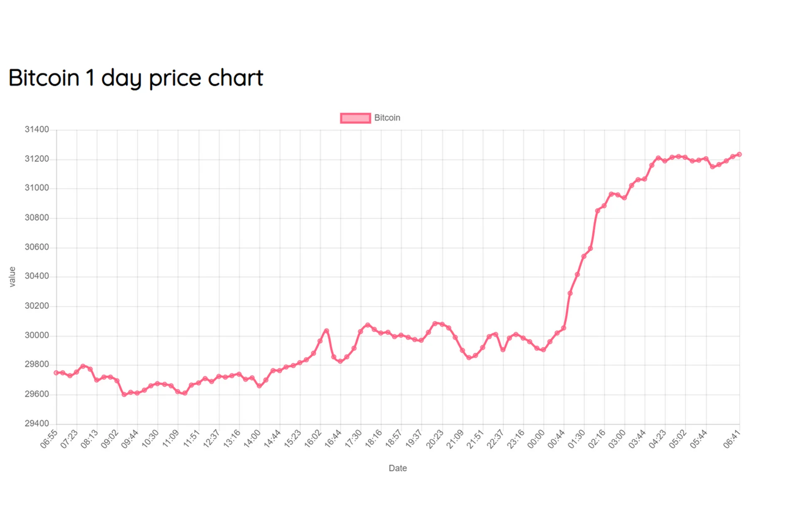Click the 14:00 time label
The image size is (798, 532).
click(x=252, y=440)
